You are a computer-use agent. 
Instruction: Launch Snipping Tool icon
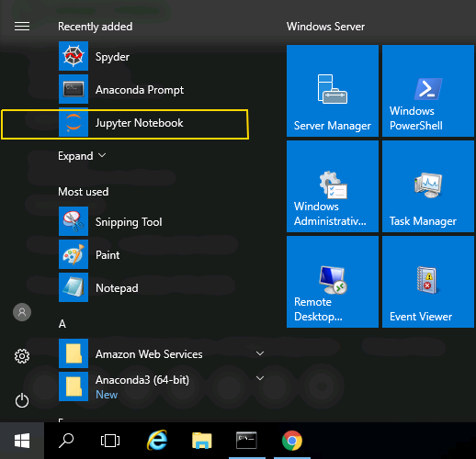(x=74, y=221)
